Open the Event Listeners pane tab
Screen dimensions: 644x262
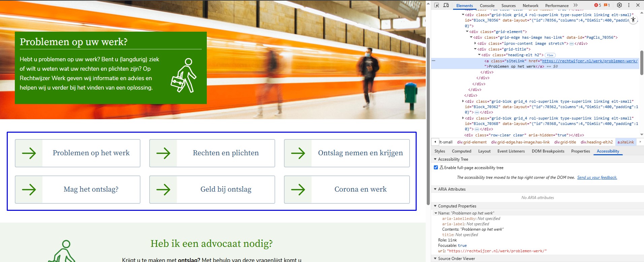click(x=511, y=151)
